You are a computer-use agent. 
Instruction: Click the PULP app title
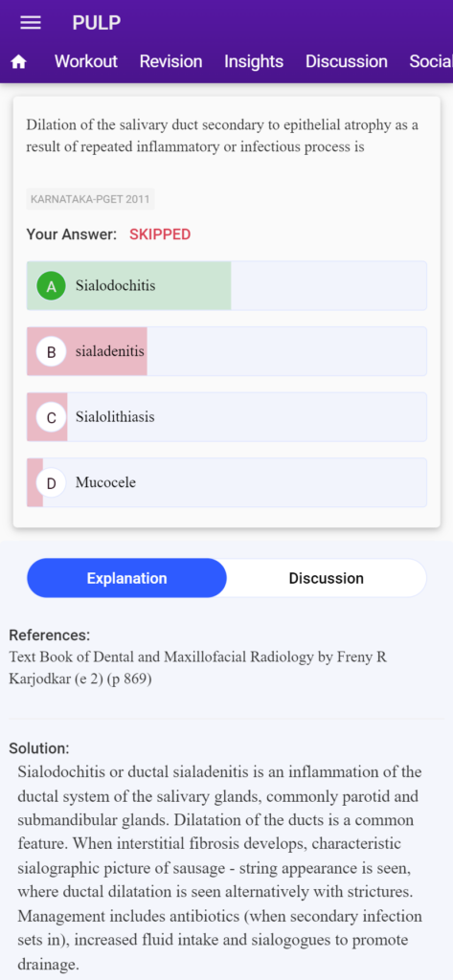click(x=97, y=23)
